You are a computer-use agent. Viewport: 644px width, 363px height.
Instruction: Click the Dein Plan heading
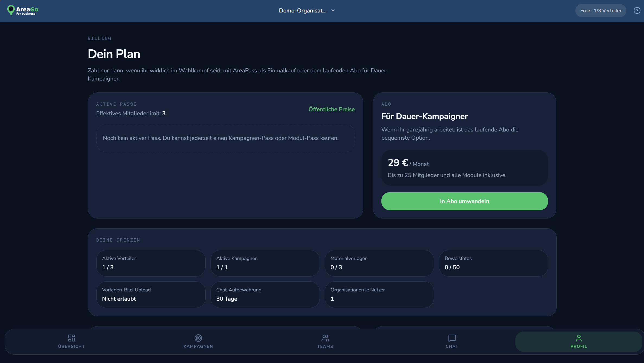click(x=114, y=54)
